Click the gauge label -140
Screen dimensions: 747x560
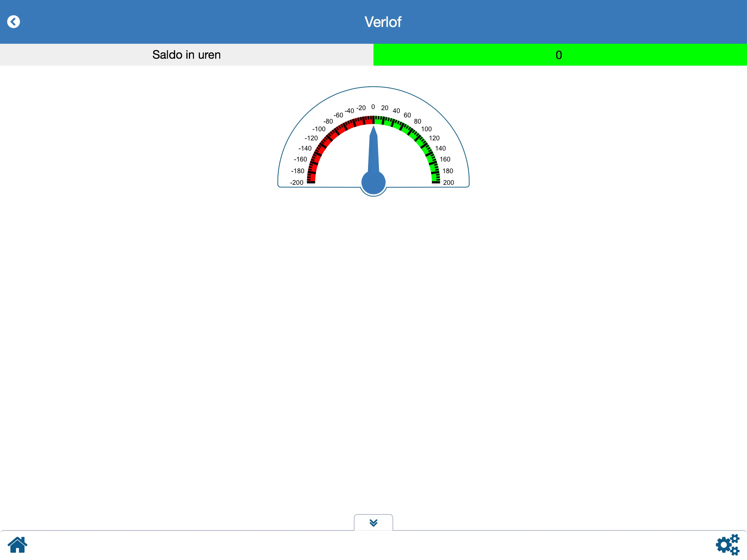[305, 148]
